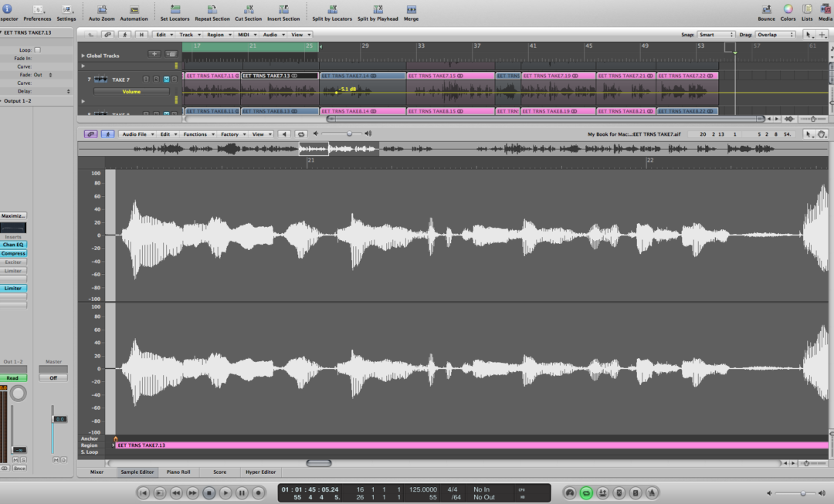Open the Arrange Audio menu
834x504 pixels.
coord(273,35)
